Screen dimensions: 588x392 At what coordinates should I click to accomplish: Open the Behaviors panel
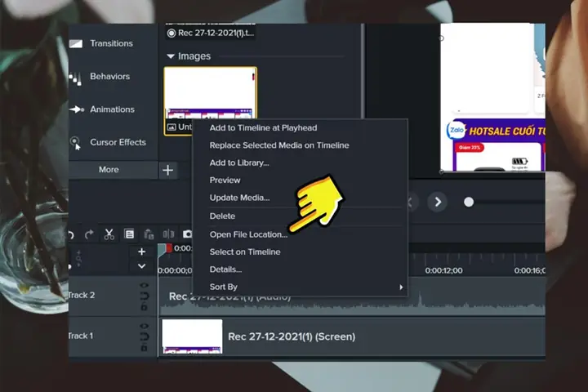point(109,77)
